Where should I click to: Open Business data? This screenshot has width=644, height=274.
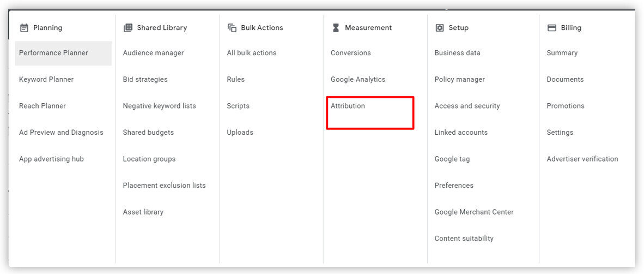pyautogui.click(x=457, y=53)
